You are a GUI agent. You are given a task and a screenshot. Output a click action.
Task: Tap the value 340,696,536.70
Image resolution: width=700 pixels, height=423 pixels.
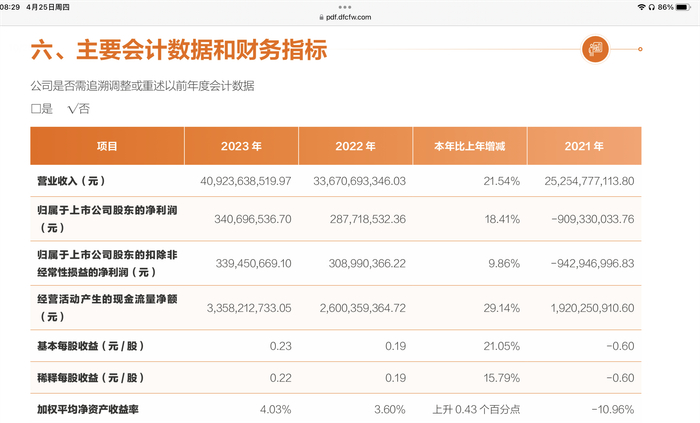(253, 219)
